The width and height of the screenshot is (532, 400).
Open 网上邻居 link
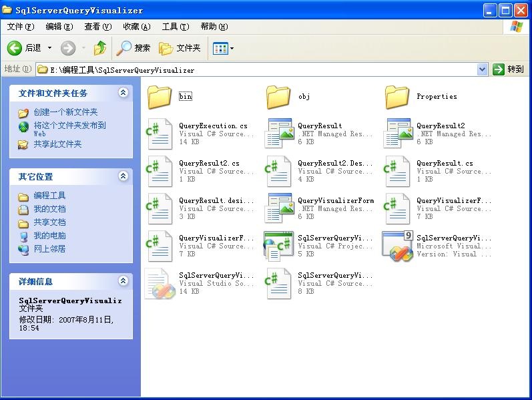pyautogui.click(x=49, y=248)
